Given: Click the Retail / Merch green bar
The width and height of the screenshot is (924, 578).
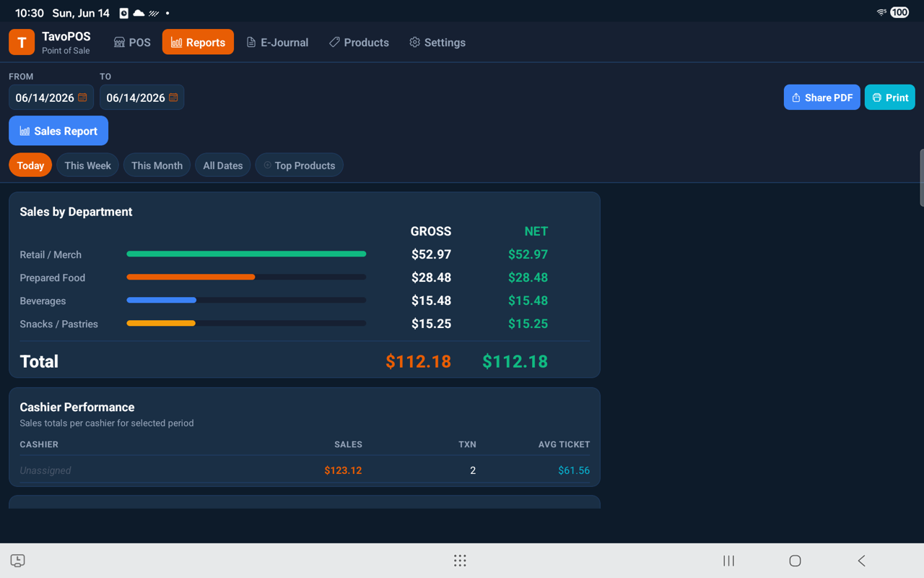Looking at the screenshot, I should point(246,254).
